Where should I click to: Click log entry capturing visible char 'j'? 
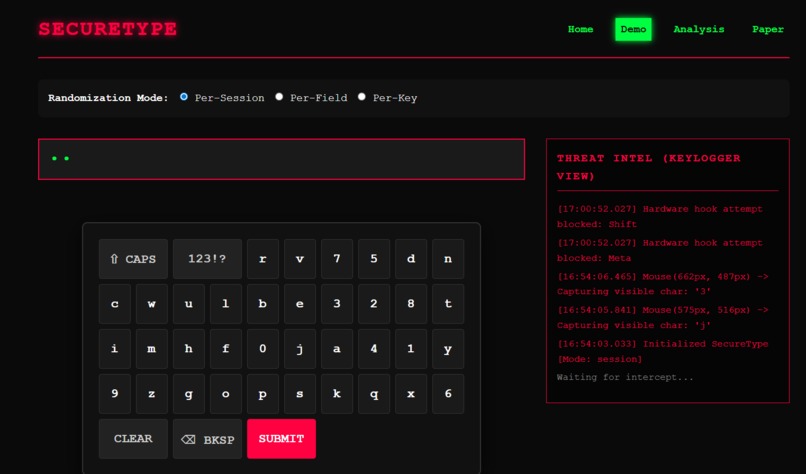pyautogui.click(x=663, y=318)
